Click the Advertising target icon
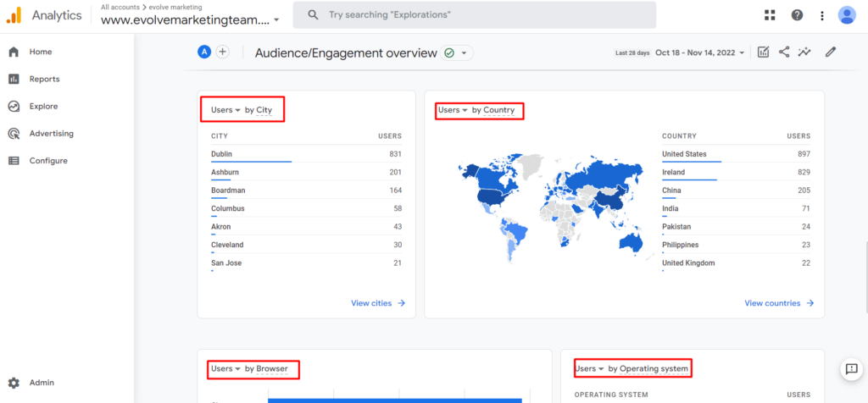 click(14, 134)
